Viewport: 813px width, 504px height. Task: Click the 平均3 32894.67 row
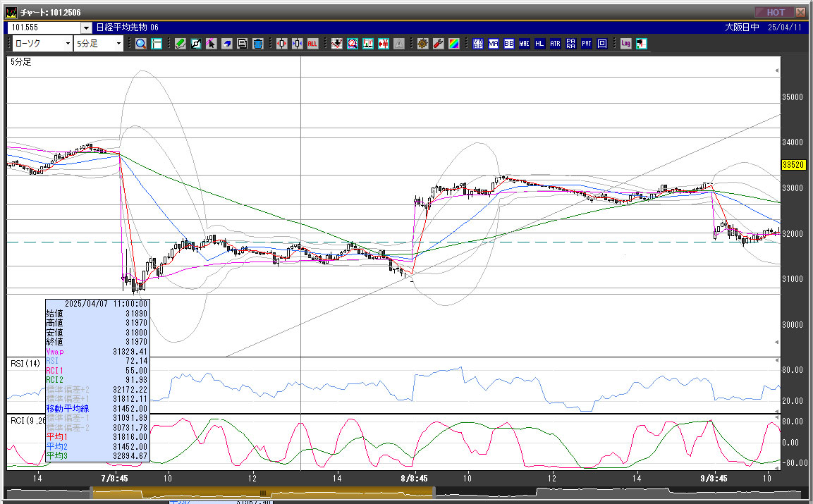tap(97, 456)
